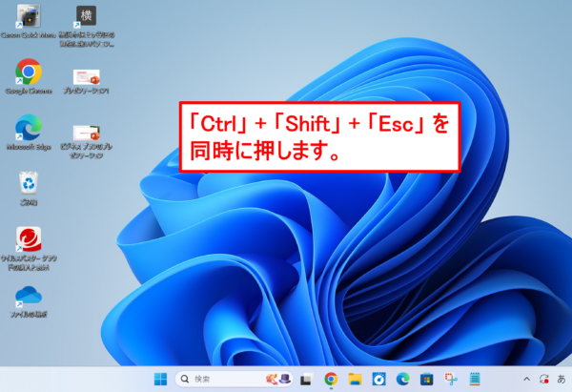Open the Windows Start menu
The height and width of the screenshot is (392, 572).
[160, 379]
